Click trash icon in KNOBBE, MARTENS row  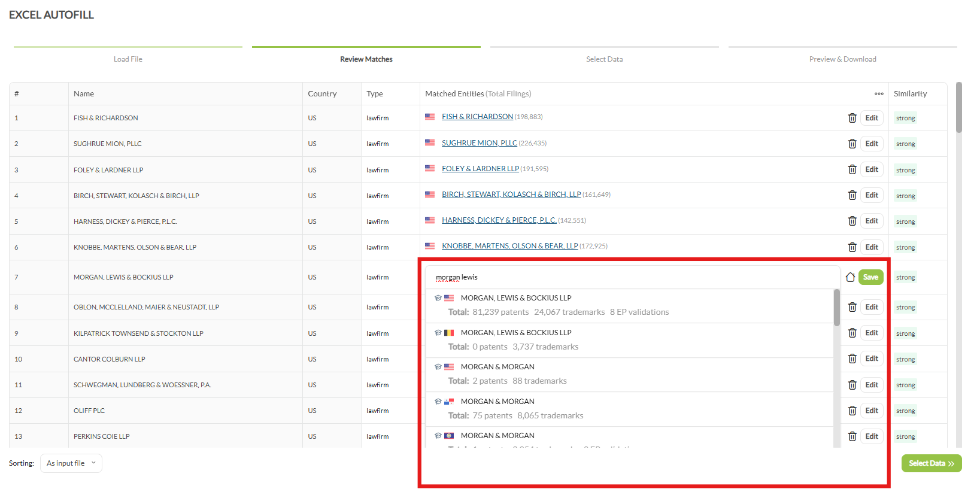click(x=852, y=247)
